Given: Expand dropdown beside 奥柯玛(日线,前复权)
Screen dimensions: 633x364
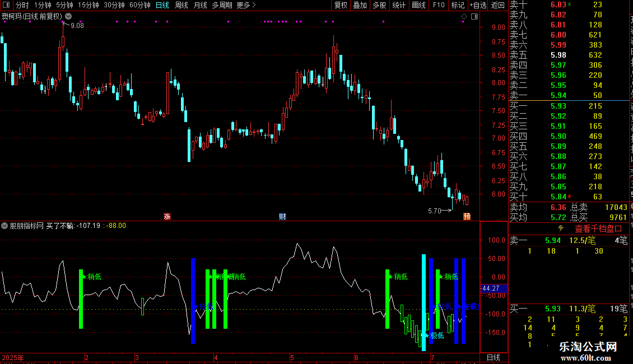Looking at the screenshot, I should click(69, 16).
